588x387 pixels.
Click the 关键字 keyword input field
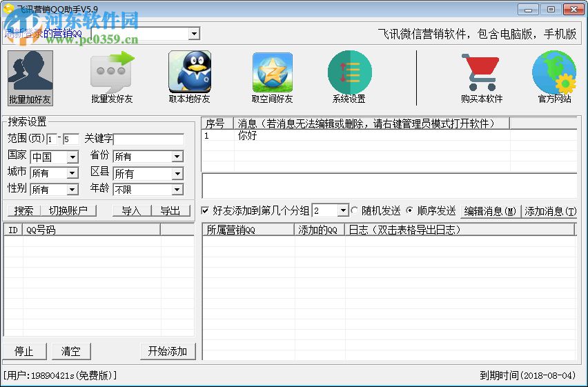tap(148, 139)
